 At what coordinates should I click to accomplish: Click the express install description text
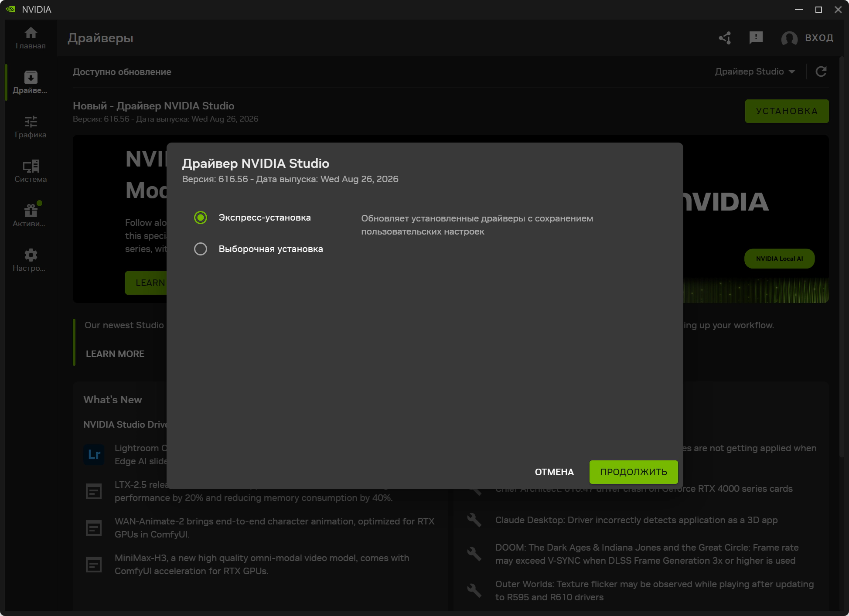477,225
